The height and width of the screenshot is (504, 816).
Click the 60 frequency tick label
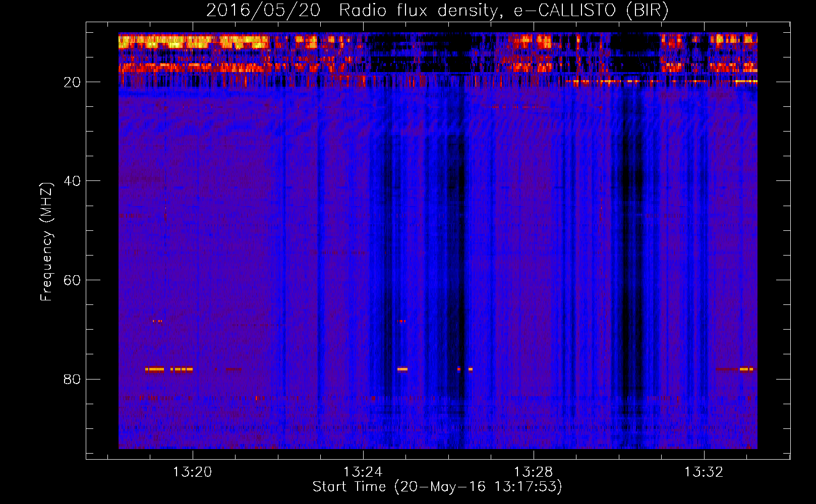tap(72, 280)
